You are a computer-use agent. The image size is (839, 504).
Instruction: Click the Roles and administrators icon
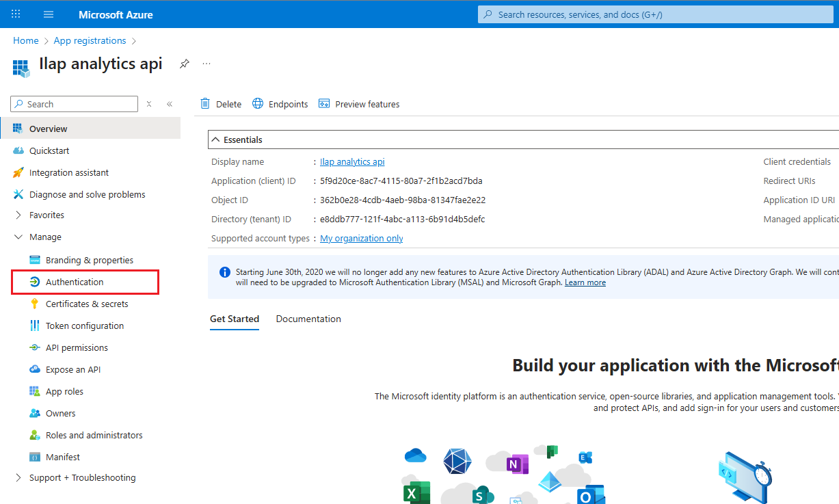pos(34,435)
